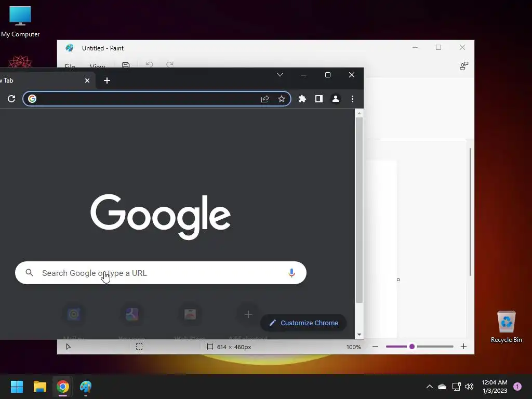The width and height of the screenshot is (532, 399).
Task: Open Paint View menu
Action: click(97, 65)
